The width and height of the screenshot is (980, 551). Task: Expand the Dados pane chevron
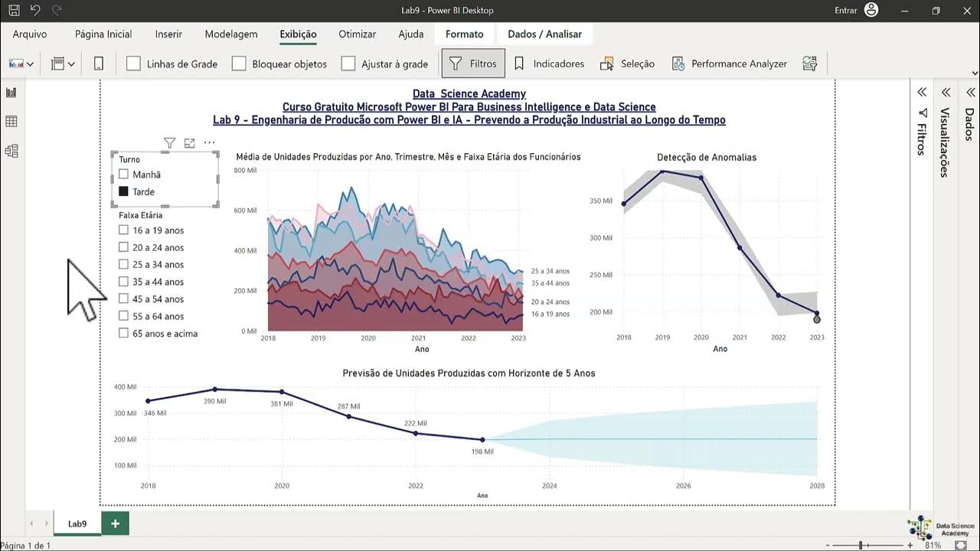pyautogui.click(x=969, y=92)
